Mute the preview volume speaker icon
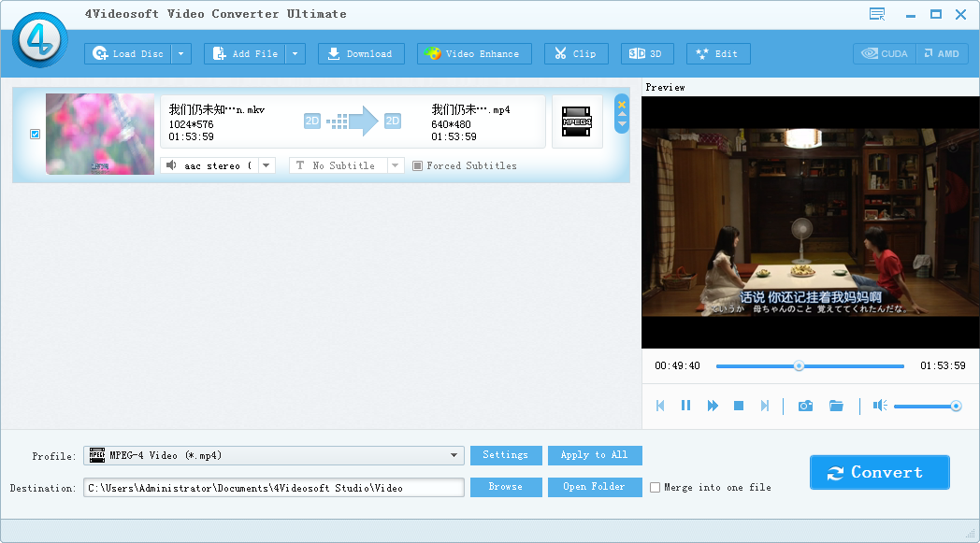 point(879,406)
